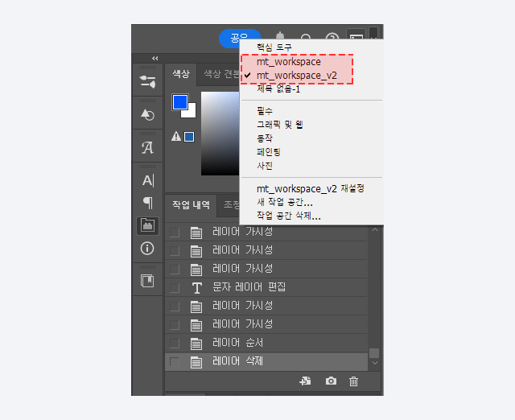Switch to 작업 내역 tab
Screen dimensions: 515x420
tap(191, 205)
